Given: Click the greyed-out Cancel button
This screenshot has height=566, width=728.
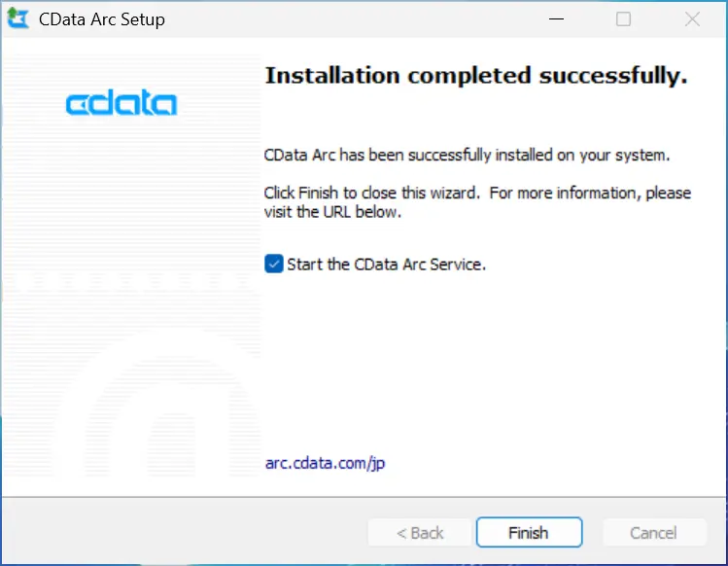Looking at the screenshot, I should tap(653, 532).
